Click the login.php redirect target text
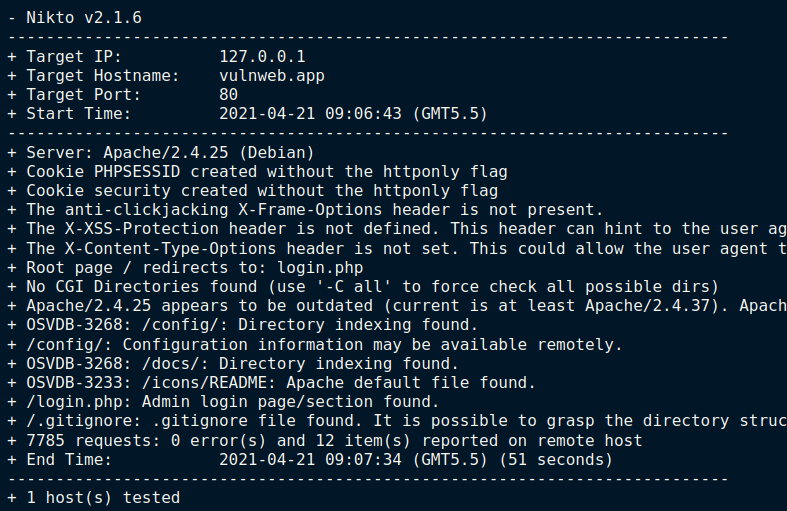The width and height of the screenshot is (787, 511). click(x=320, y=268)
